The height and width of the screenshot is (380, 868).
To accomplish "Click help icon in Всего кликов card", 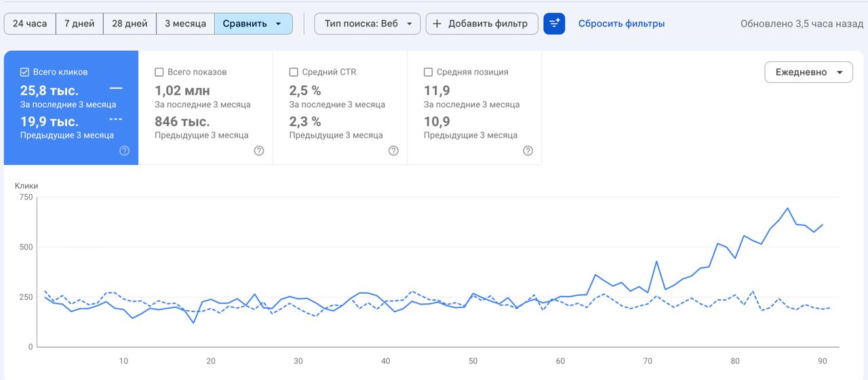I will pyautogui.click(x=124, y=151).
